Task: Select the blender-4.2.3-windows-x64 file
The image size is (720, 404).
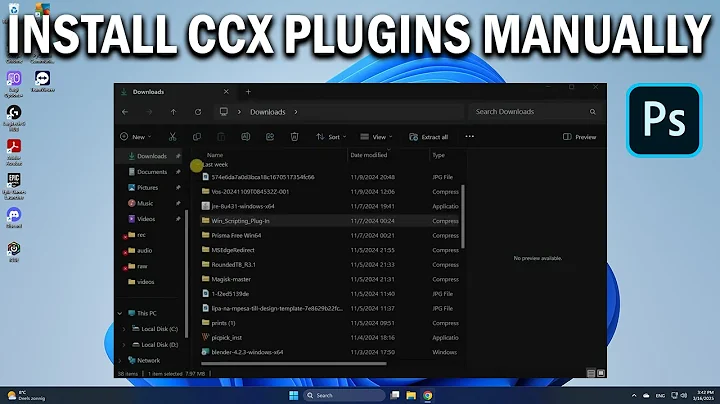Action: pyautogui.click(x=330, y=352)
